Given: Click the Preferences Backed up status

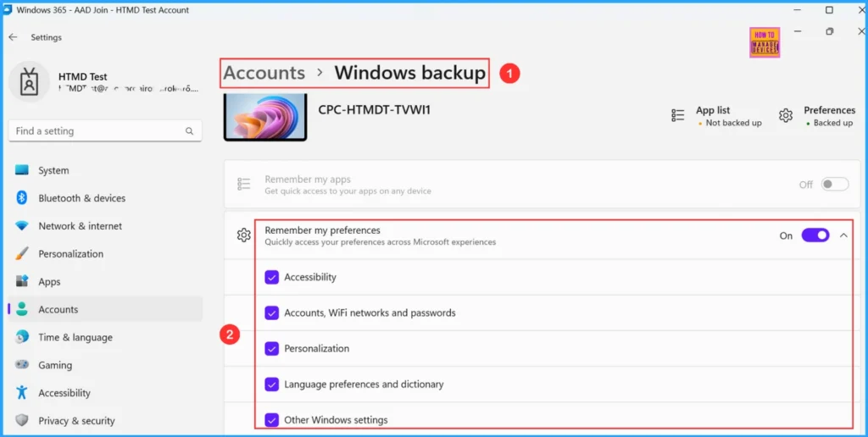Looking at the screenshot, I should coord(833,123).
